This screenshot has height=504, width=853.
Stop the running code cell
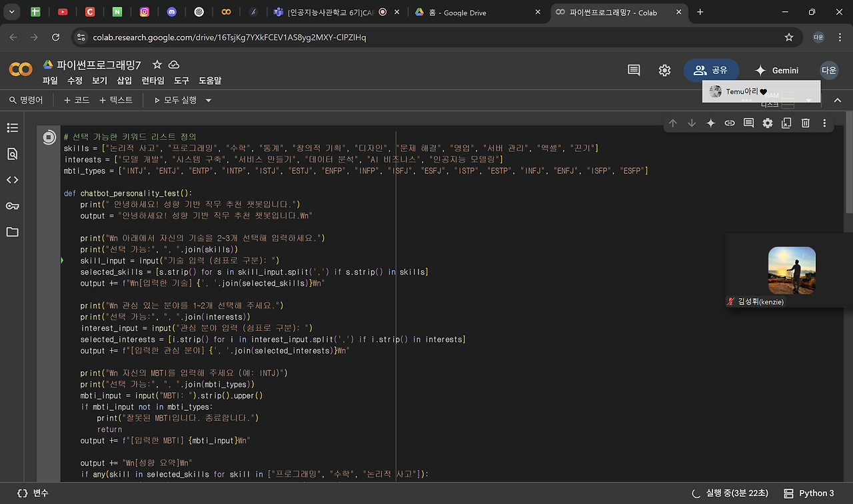click(49, 137)
